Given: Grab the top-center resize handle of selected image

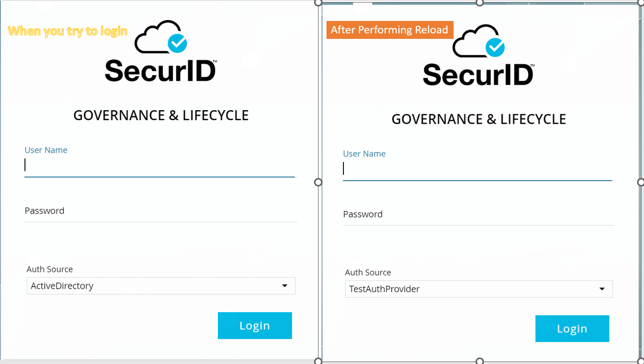Looking at the screenshot, I should pos(480,2).
